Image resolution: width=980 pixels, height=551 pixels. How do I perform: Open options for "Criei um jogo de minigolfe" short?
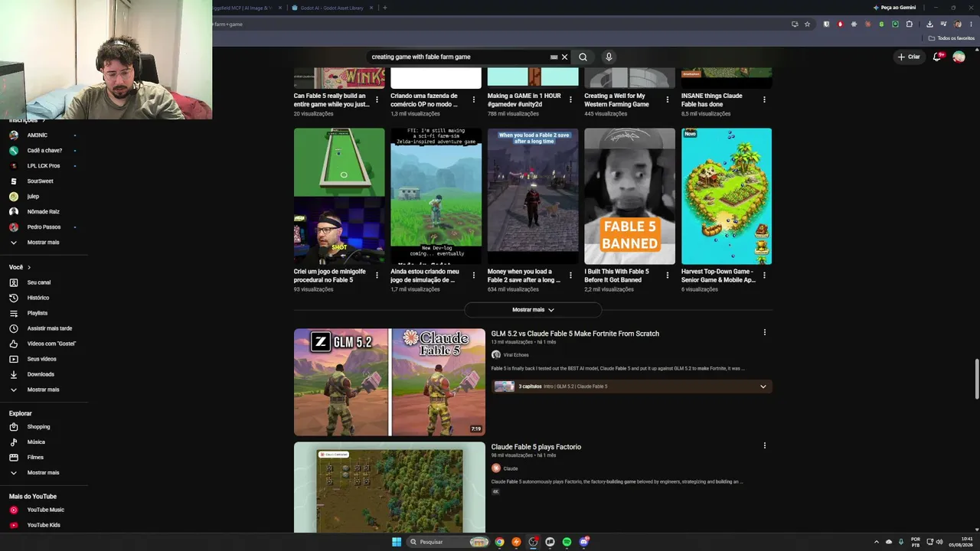pos(377,275)
